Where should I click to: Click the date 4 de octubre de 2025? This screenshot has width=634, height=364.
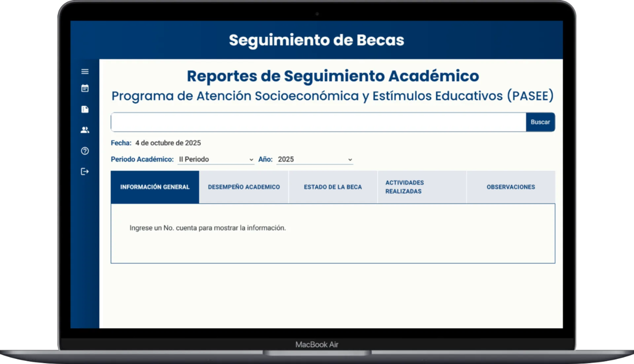(x=168, y=143)
